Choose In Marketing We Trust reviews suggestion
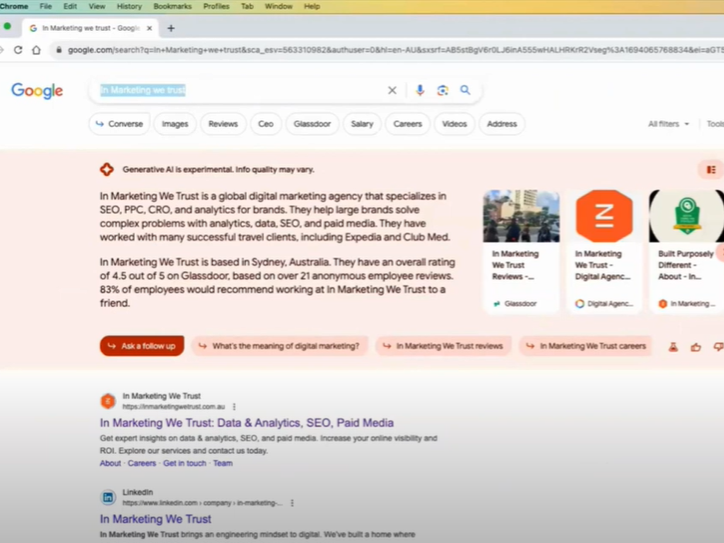This screenshot has height=543, width=724. (443, 346)
